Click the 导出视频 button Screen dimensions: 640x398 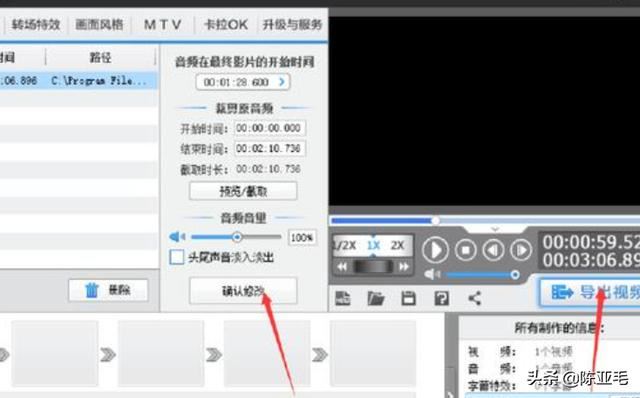pyautogui.click(x=590, y=292)
